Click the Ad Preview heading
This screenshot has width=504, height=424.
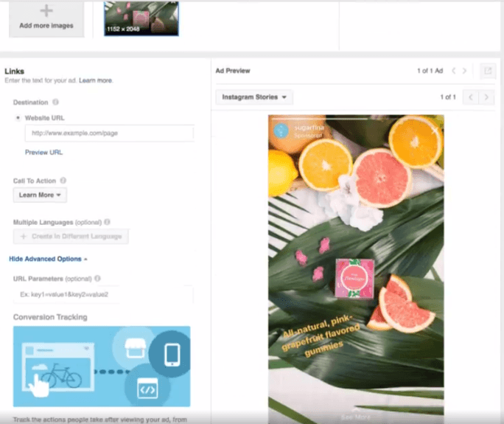click(x=233, y=71)
